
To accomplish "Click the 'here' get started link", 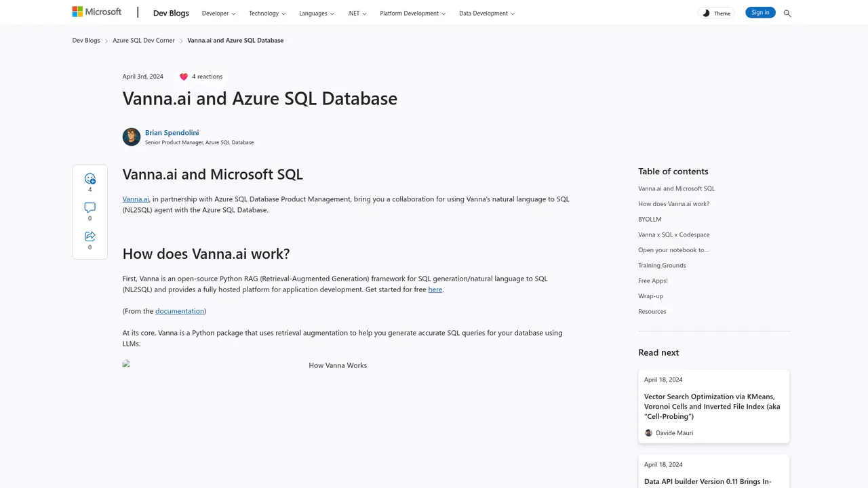I will click(435, 289).
